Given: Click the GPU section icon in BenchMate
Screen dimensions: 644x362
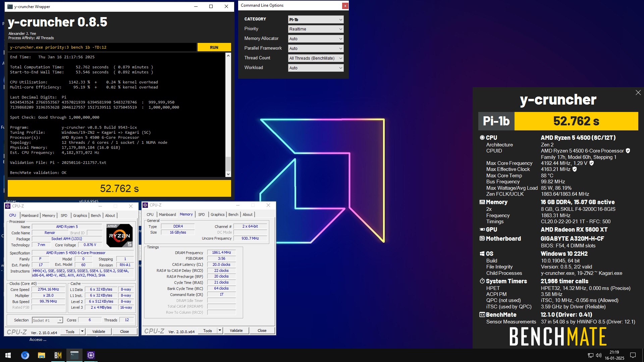Looking at the screenshot, I should coord(482,230).
